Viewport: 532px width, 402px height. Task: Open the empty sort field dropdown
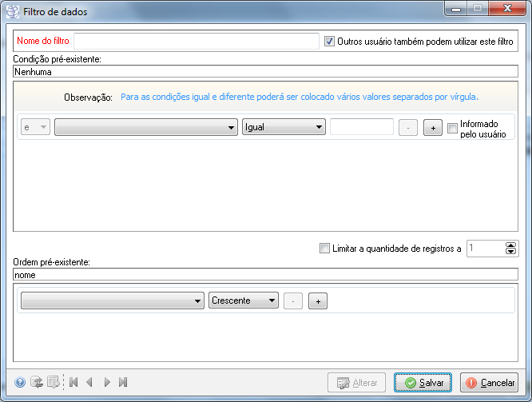[x=113, y=301]
